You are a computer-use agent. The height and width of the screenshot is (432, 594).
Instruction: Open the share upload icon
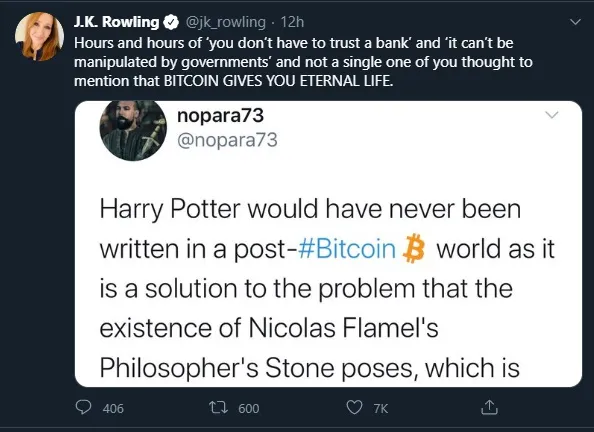[489, 407]
